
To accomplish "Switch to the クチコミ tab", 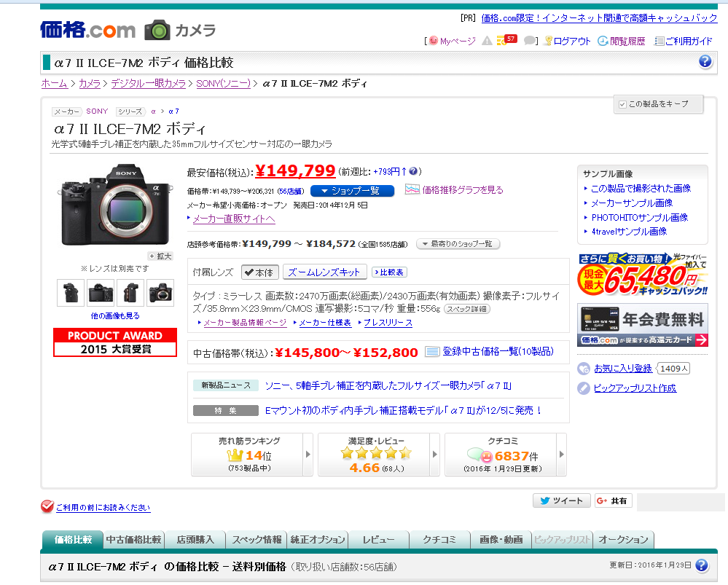I will click(x=439, y=540).
